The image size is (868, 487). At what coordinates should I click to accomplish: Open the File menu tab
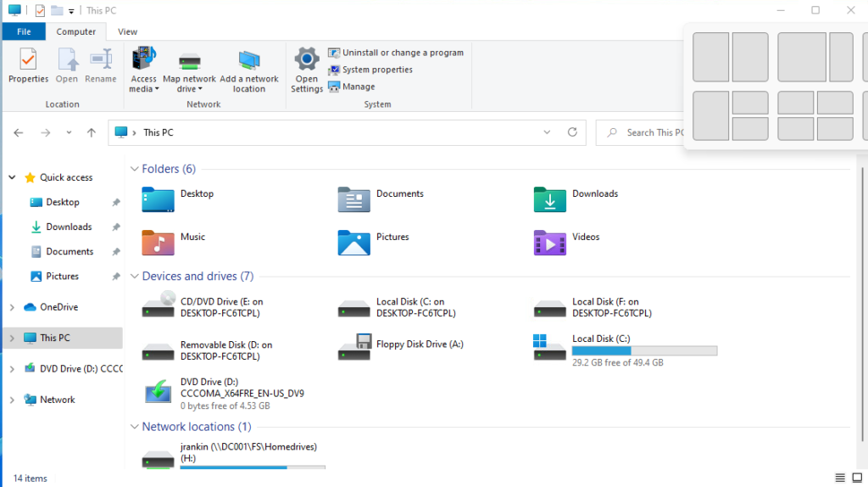pos(24,31)
